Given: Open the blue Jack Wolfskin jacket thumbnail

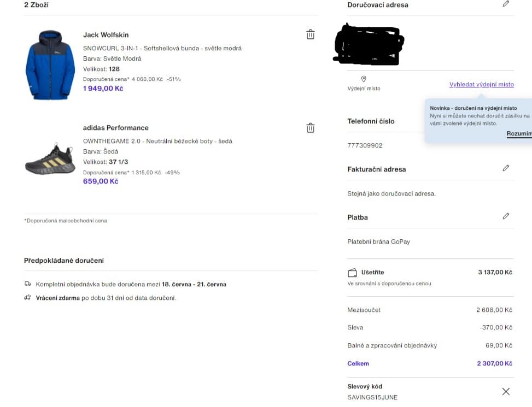Looking at the screenshot, I should tap(50, 64).
